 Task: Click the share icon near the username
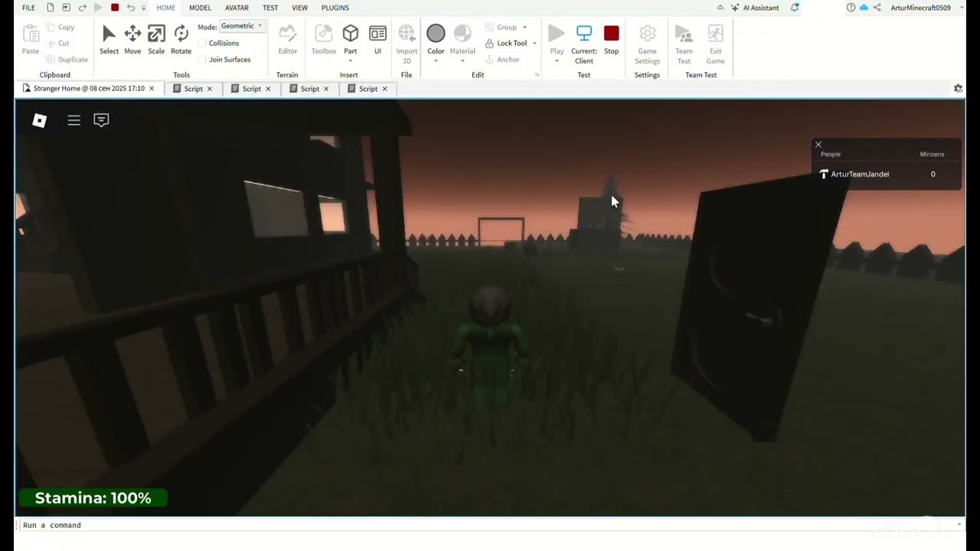click(877, 8)
